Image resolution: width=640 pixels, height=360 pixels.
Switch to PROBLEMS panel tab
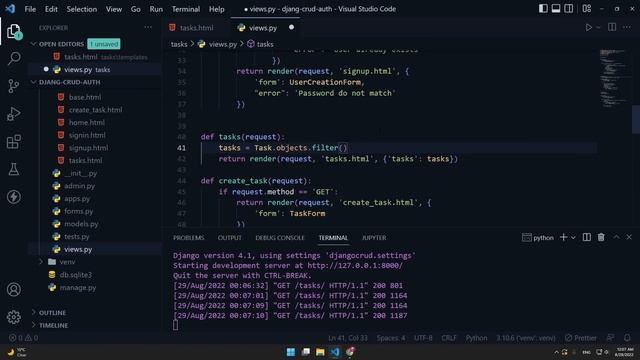pyautogui.click(x=188, y=238)
